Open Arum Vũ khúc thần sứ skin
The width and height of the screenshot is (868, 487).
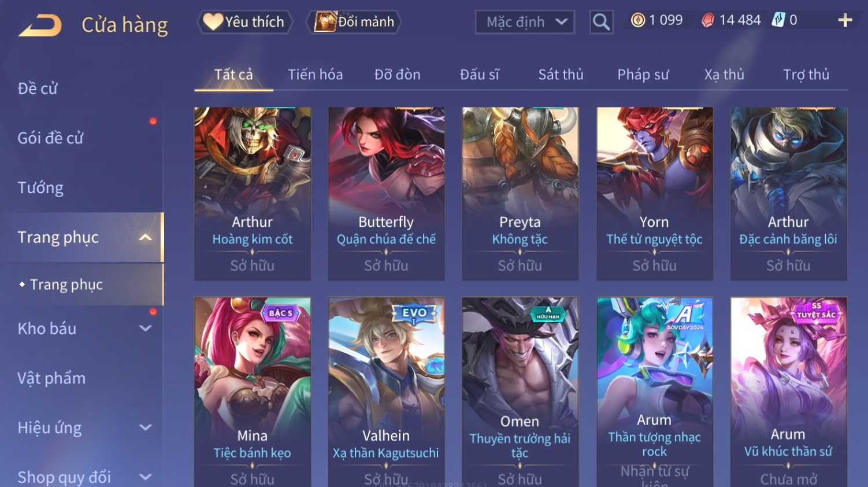788,392
